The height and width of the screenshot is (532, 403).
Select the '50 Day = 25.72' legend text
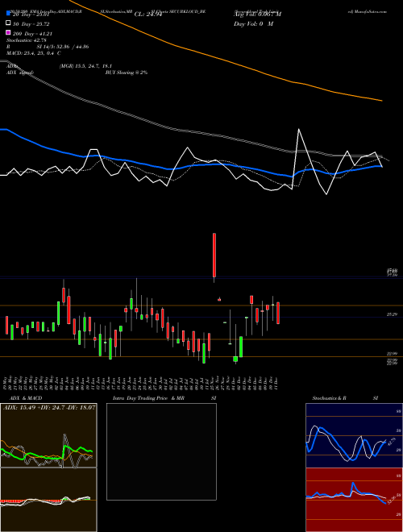(31, 24)
